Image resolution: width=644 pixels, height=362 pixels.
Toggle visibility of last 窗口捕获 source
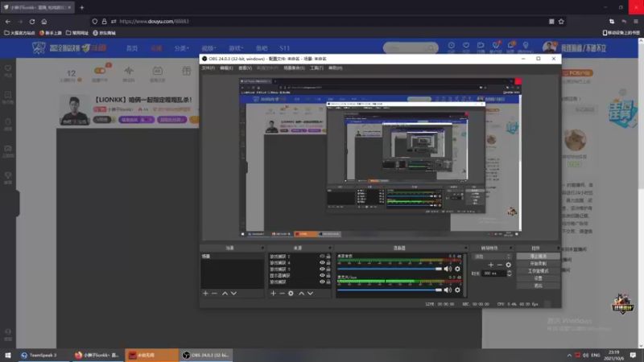[x=322, y=282]
